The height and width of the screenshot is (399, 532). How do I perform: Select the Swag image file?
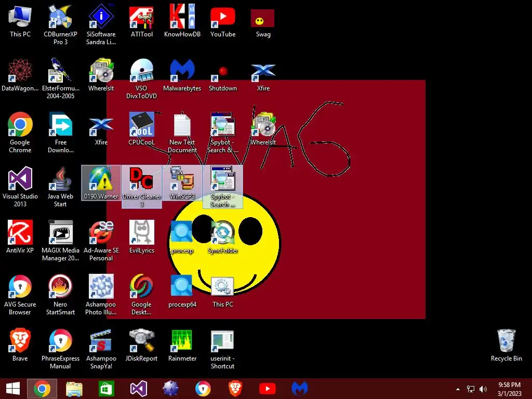[x=263, y=23]
